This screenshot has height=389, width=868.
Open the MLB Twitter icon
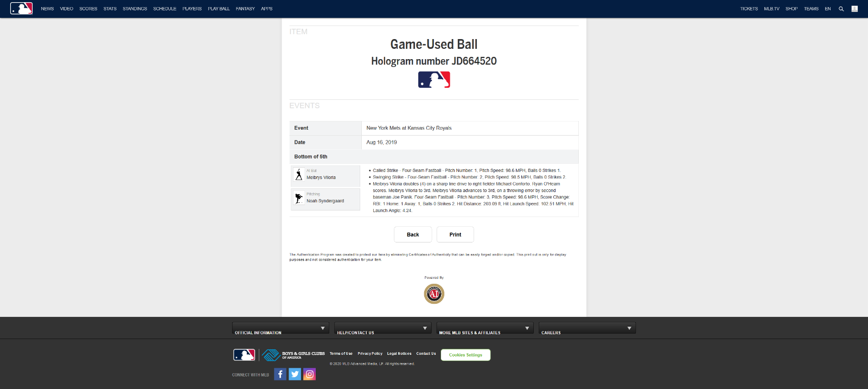pyautogui.click(x=295, y=374)
